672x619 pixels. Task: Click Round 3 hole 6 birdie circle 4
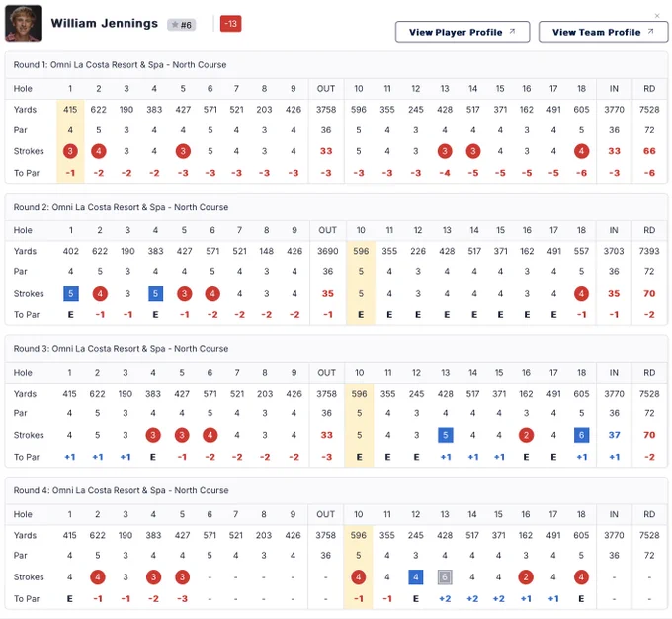coord(210,435)
